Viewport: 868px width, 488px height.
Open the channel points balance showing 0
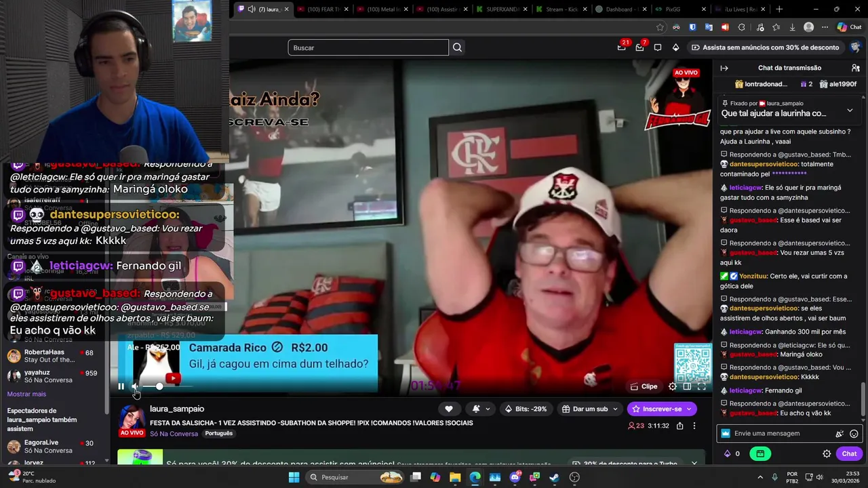click(732, 453)
